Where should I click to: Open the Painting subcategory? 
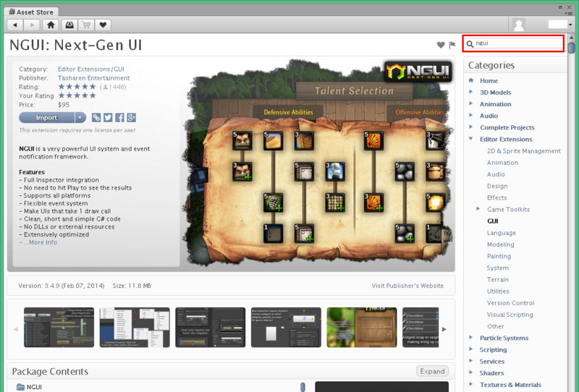click(x=499, y=256)
